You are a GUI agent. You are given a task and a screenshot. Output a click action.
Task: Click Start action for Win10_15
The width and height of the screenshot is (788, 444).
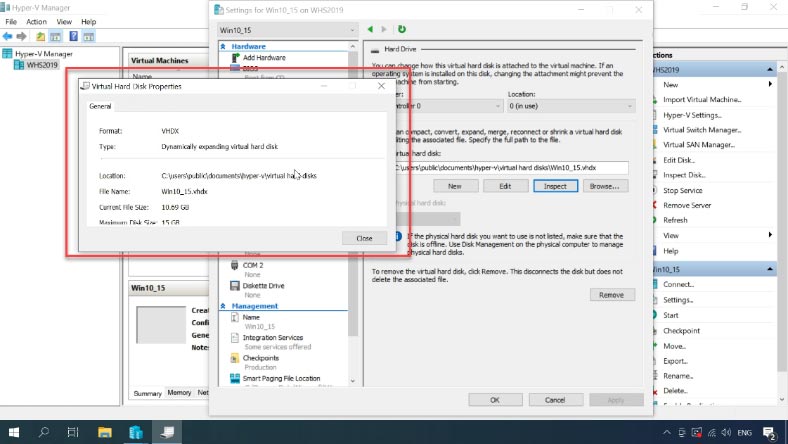click(x=670, y=315)
